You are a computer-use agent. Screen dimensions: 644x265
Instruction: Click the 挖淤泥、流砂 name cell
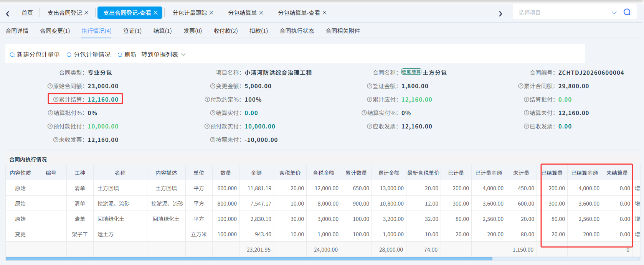[120, 204]
